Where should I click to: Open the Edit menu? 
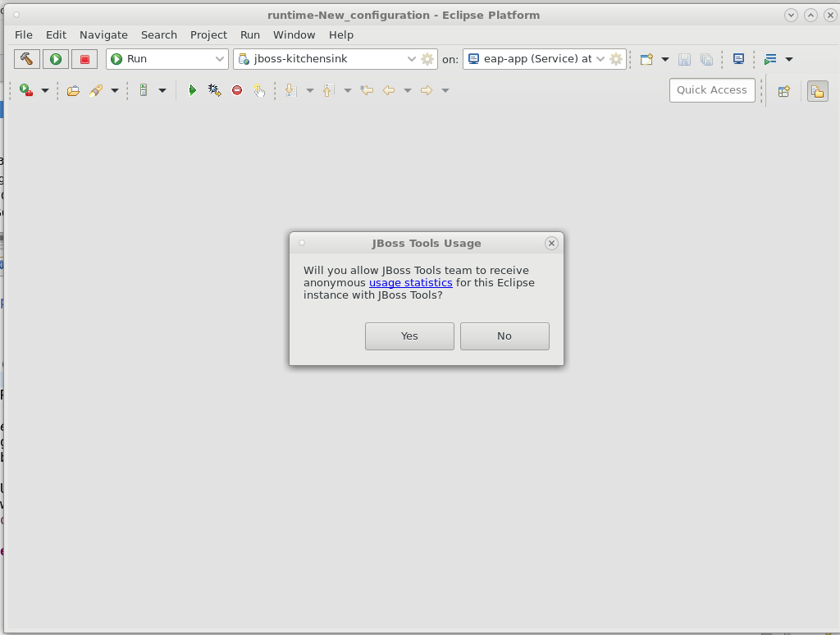pos(56,34)
